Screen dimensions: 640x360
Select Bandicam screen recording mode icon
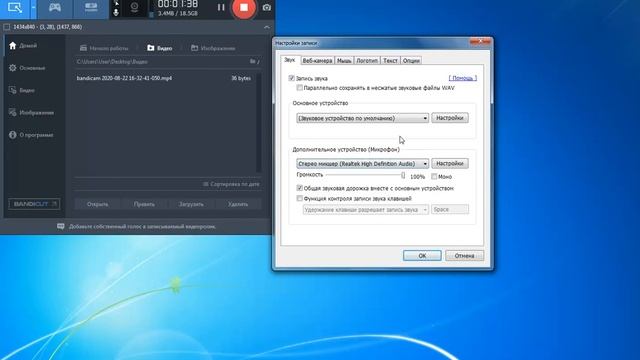coord(15,8)
